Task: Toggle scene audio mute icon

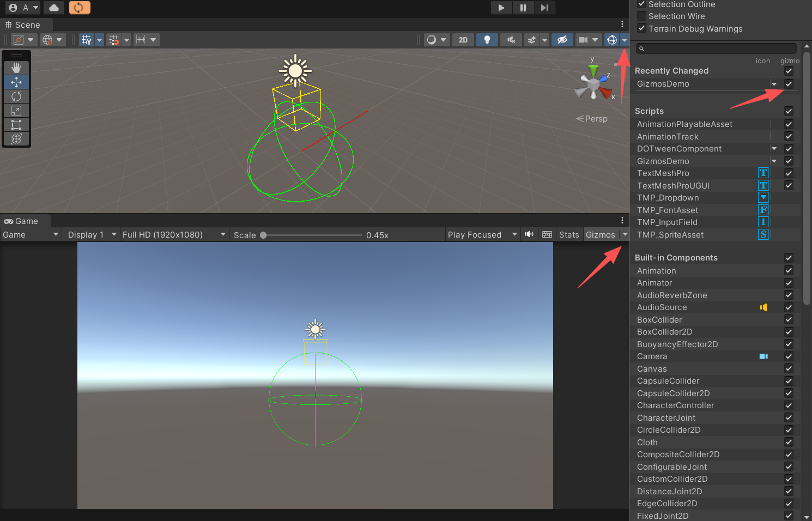Action: (511, 39)
